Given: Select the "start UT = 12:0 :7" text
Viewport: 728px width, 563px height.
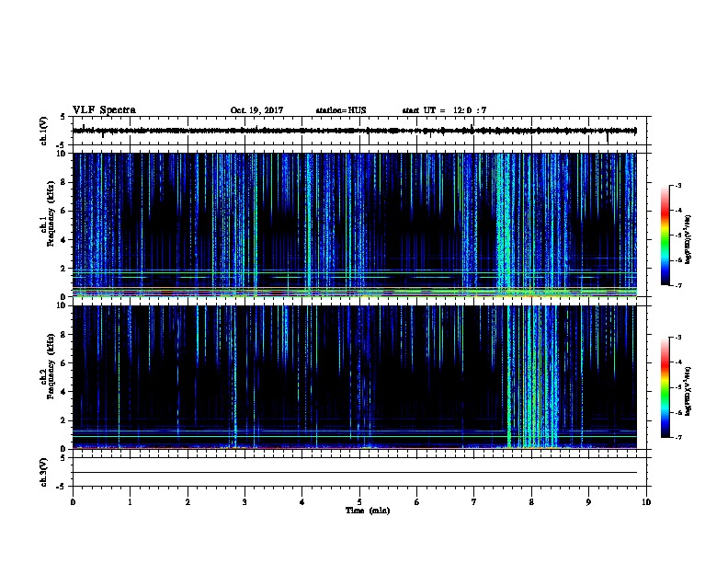Looking at the screenshot, I should coord(444,110).
